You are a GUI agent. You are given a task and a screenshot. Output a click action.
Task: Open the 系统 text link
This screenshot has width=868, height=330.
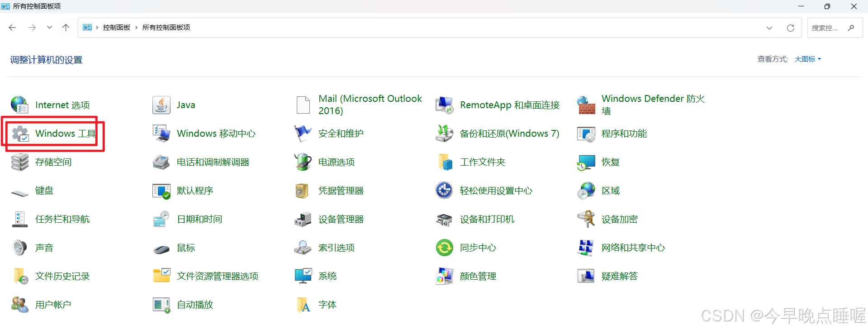coord(327,276)
